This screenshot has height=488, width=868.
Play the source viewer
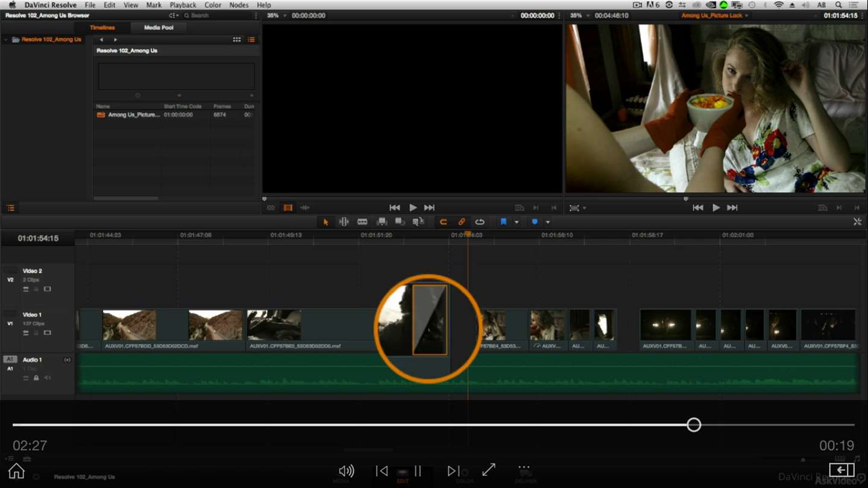click(413, 208)
